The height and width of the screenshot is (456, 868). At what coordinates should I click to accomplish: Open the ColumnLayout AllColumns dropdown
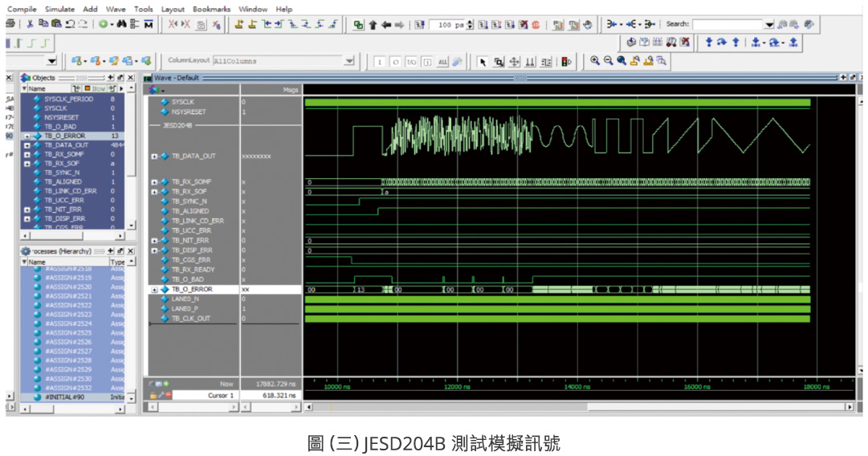coord(349,61)
